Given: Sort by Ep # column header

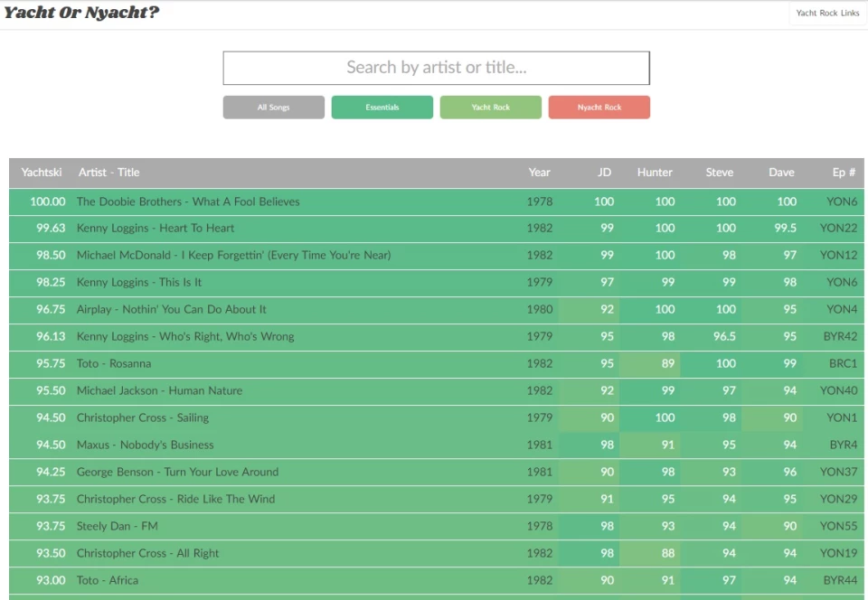Looking at the screenshot, I should [x=844, y=173].
